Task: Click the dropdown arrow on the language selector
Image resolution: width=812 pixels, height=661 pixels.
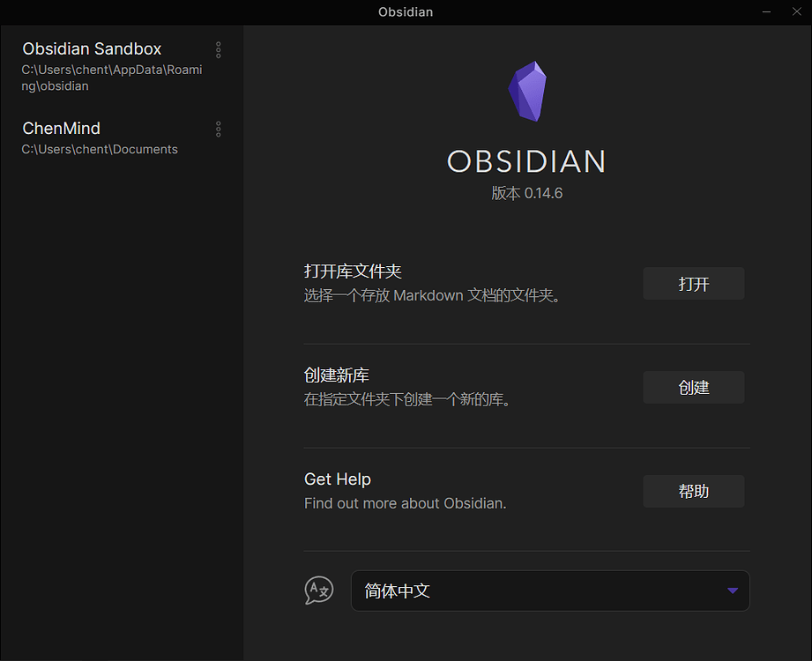Action: pyautogui.click(x=731, y=590)
